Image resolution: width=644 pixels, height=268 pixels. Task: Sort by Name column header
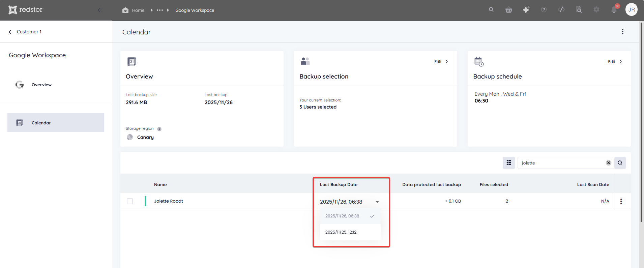pos(160,185)
